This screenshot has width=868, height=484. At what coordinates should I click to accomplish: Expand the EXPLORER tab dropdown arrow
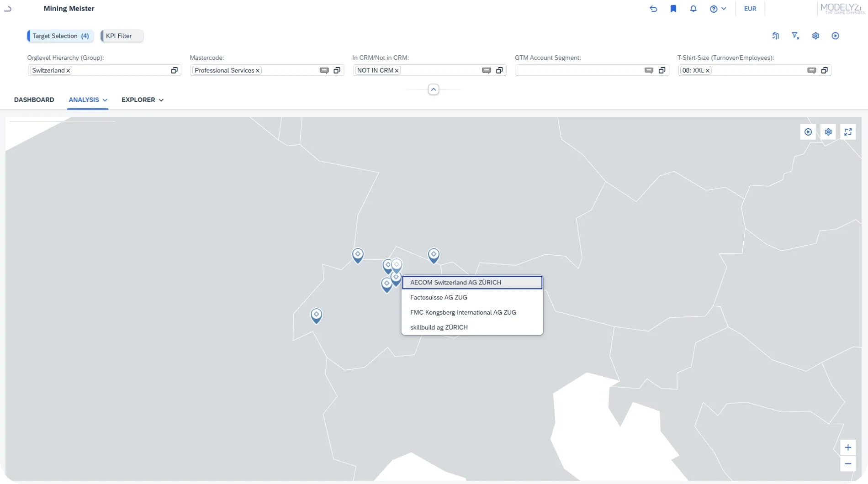[161, 100]
